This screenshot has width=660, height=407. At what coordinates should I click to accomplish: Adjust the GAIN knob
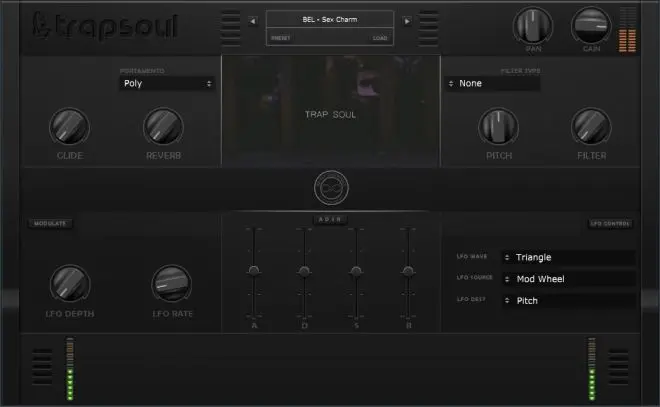click(x=591, y=26)
